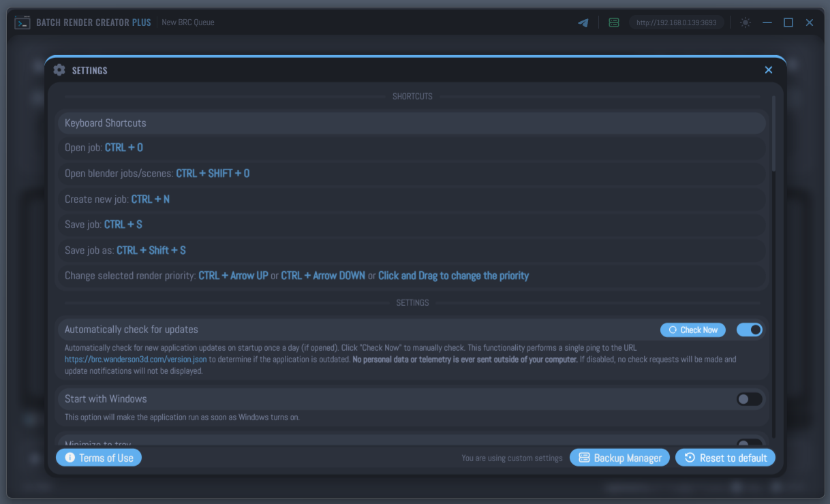Click Reset to default
This screenshot has width=830, height=504.
pos(725,458)
